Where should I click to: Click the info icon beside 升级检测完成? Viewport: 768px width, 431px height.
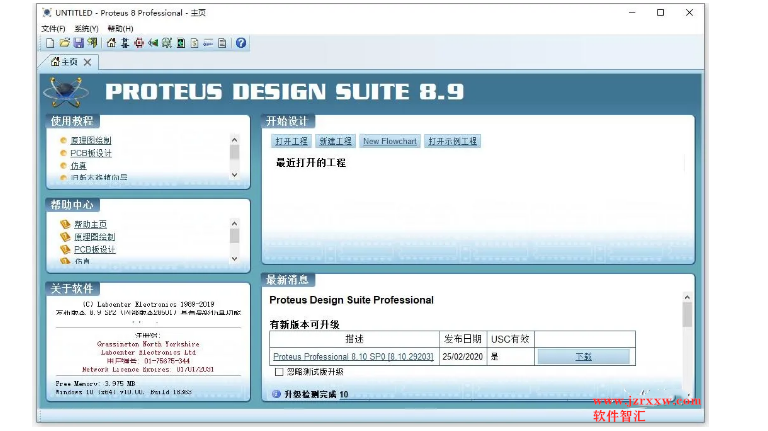pyautogui.click(x=276, y=394)
